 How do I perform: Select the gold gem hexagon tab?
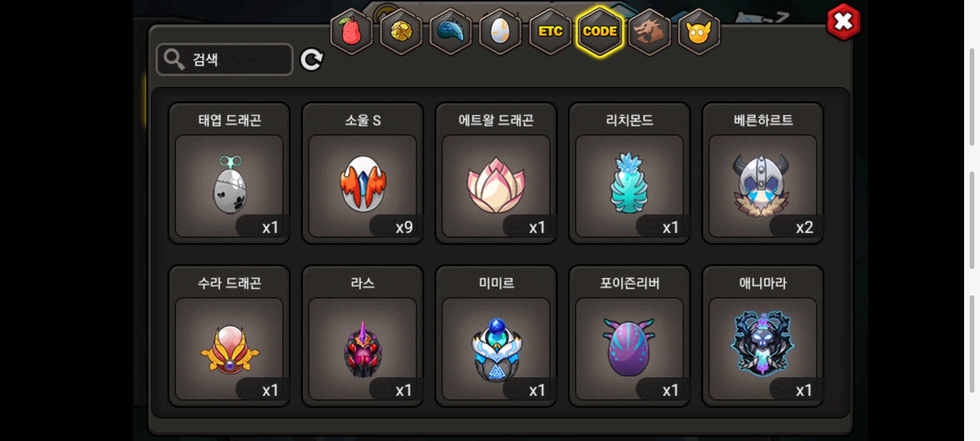tap(401, 31)
